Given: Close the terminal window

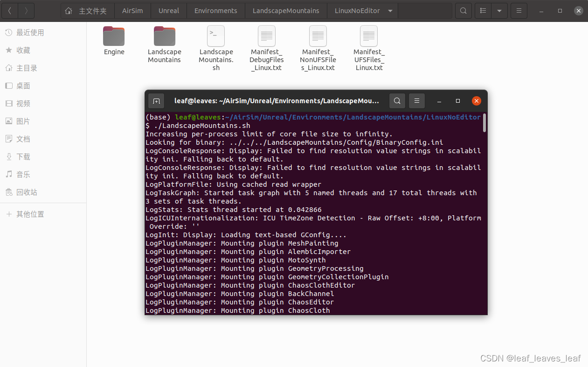Looking at the screenshot, I should coord(476,101).
